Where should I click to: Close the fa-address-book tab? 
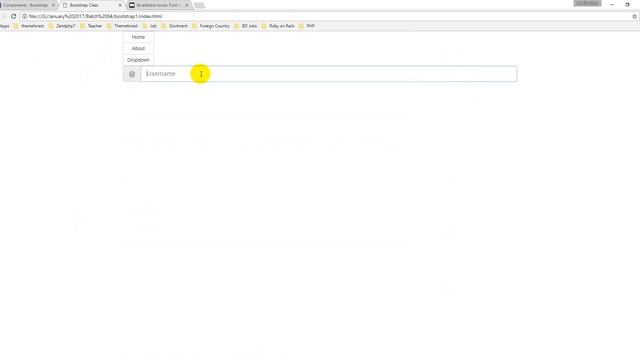[x=187, y=5]
